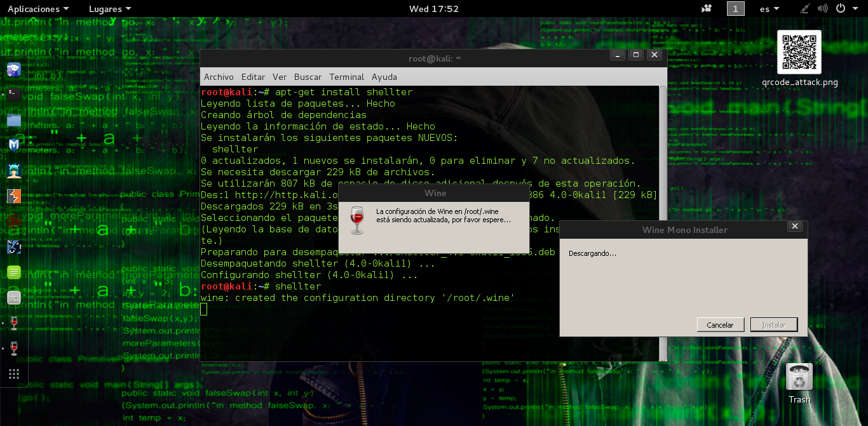Open the Buscar menu in terminal
This screenshot has height=426, width=868.
[308, 77]
